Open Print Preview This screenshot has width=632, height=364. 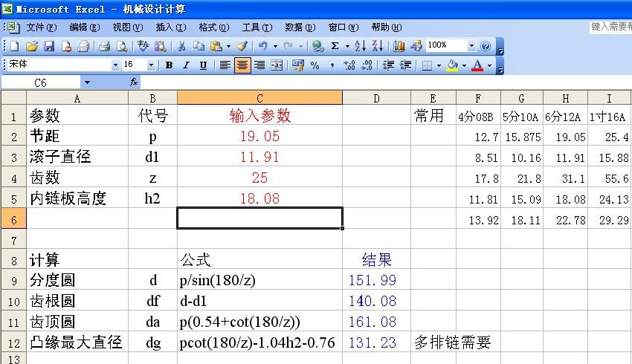tap(122, 46)
